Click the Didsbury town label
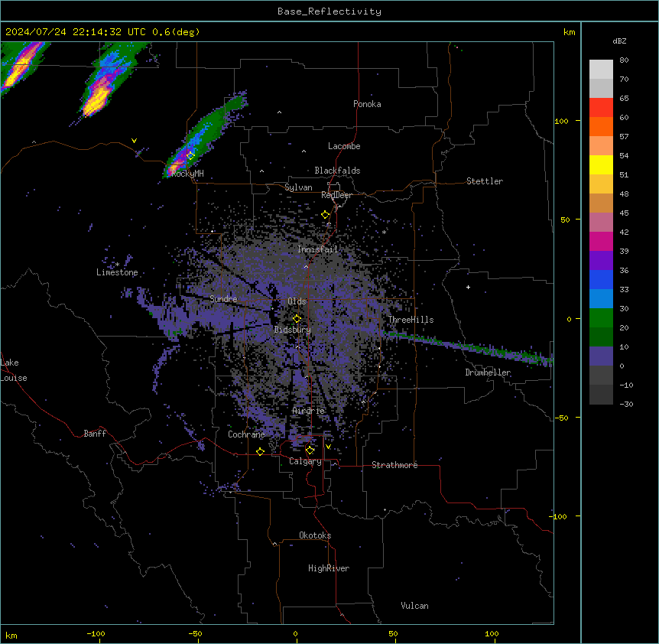Screen dimensions: 659x644 [293, 330]
